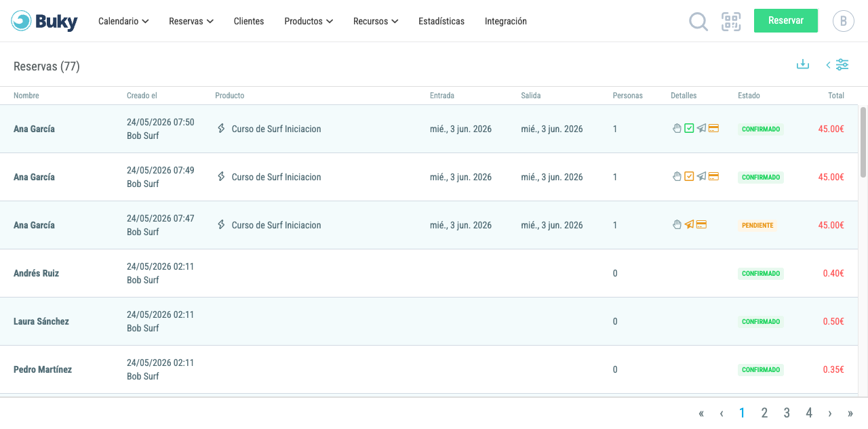The image size is (868, 429).
Task: Click lightning icon in 07:50 product cell
Action: tap(221, 128)
